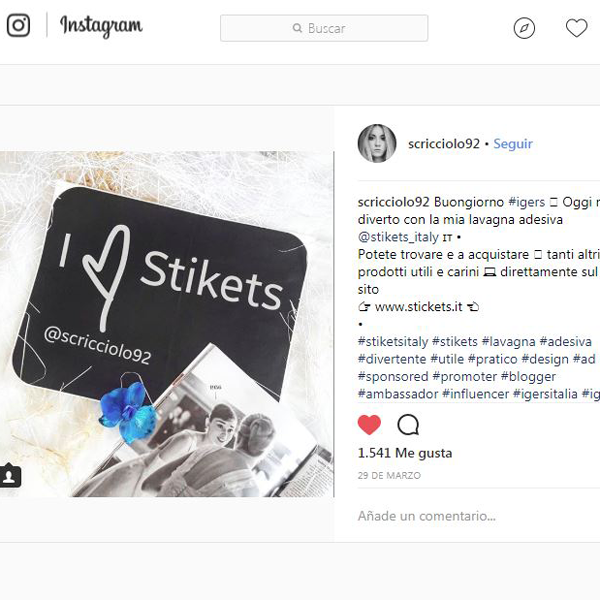Screen dimensions: 600x600
Task: Click the 29 DE MARZO post date
Action: click(x=389, y=476)
